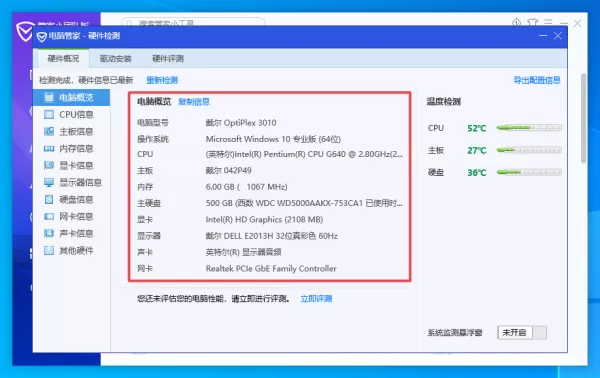Click the Intel Pentium CPU G640 text
The height and width of the screenshot is (378, 600).
(304, 154)
